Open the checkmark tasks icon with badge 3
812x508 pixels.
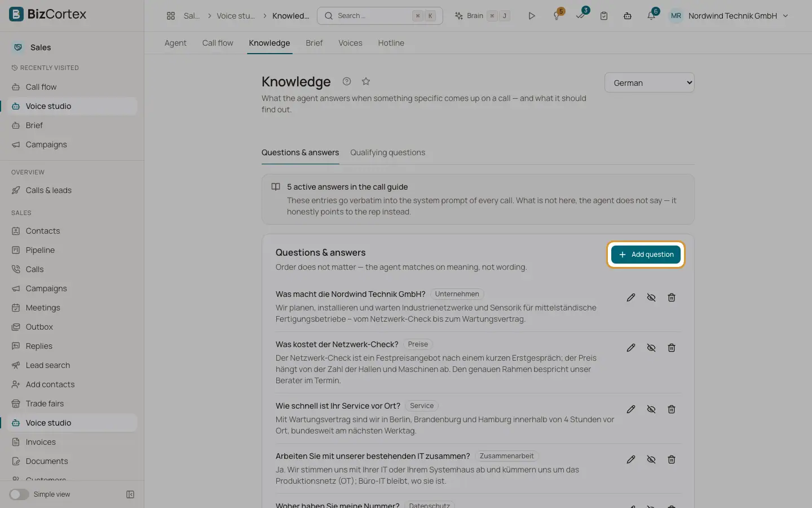[580, 16]
